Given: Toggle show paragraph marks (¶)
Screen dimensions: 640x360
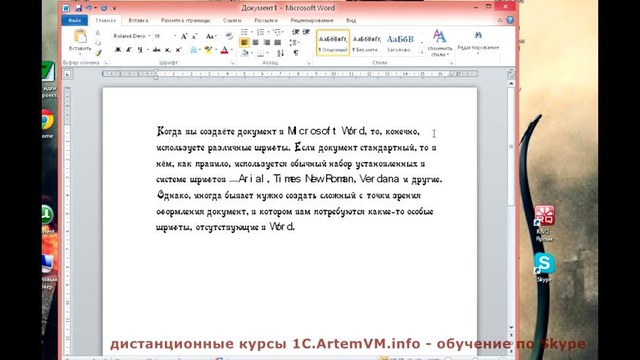Looking at the screenshot, I should (x=296, y=53).
